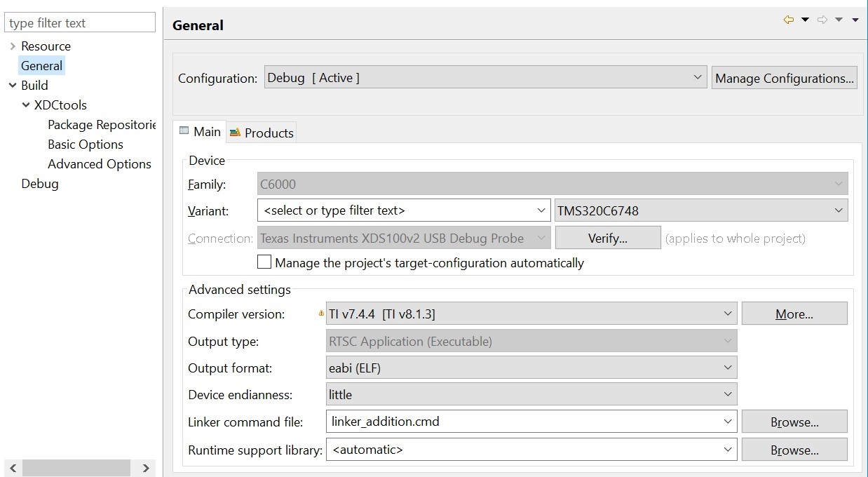The width and height of the screenshot is (868, 477).
Task: Browse for runtime support library
Action: coord(794,450)
